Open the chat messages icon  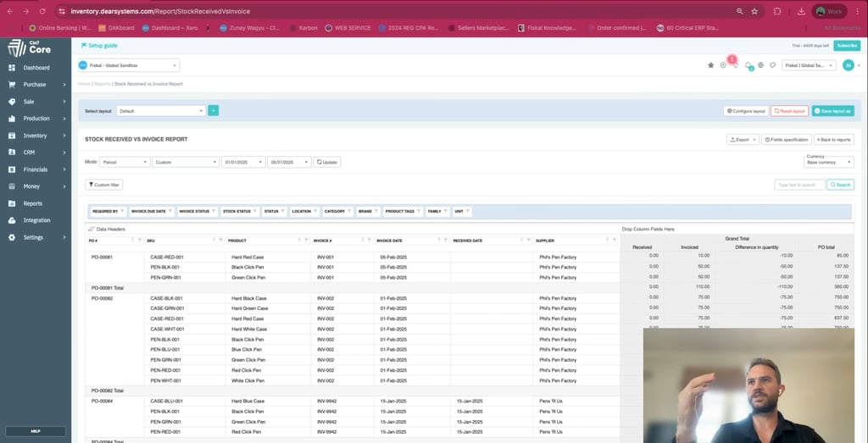[748, 66]
